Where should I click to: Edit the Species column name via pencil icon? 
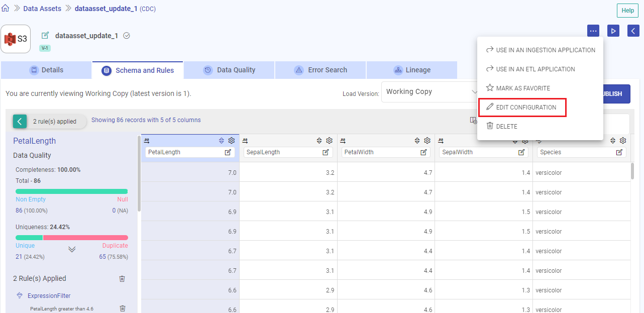point(619,152)
